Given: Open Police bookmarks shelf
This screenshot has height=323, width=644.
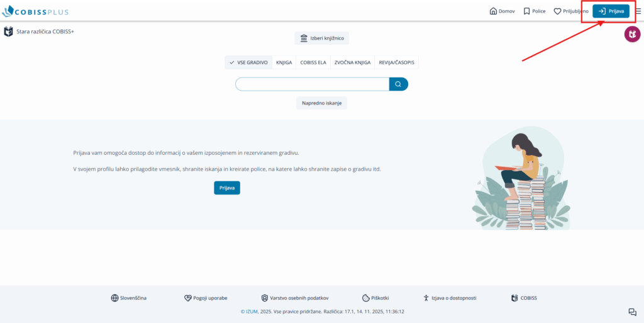Looking at the screenshot, I should [534, 11].
